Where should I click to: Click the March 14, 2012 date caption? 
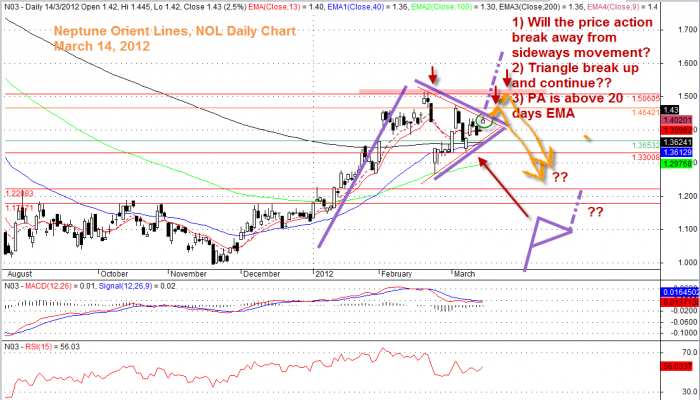(x=102, y=46)
